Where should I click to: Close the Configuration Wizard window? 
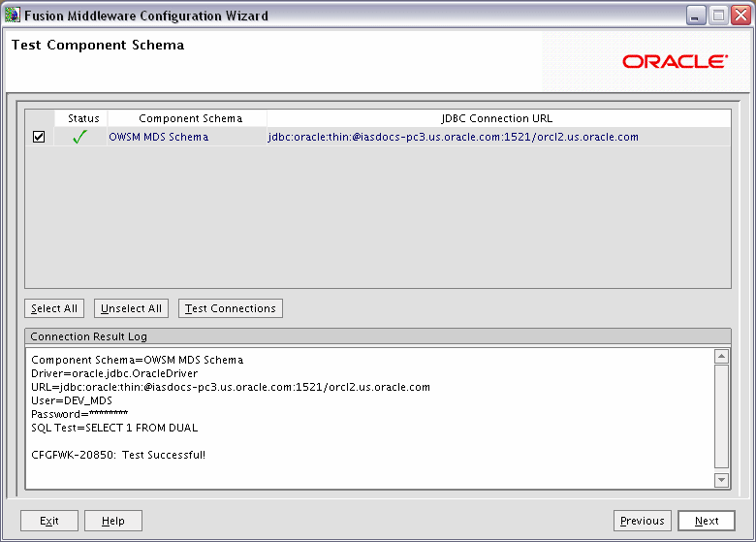point(741,16)
